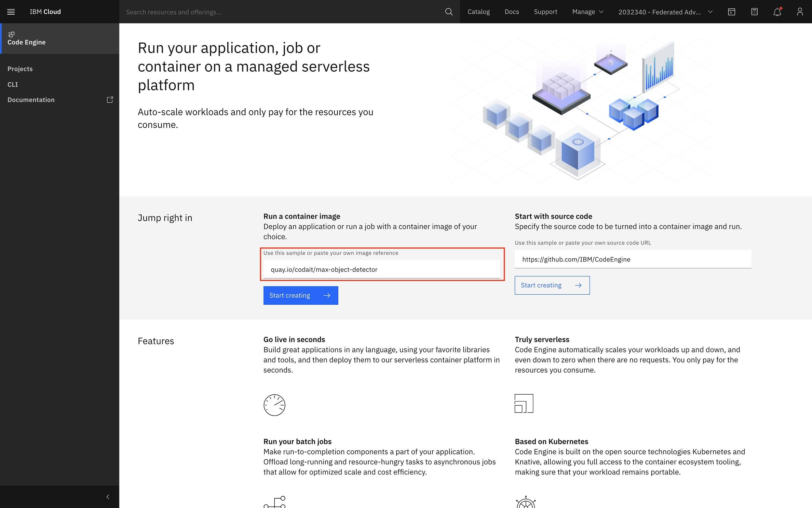
Task: Open the cost estimator calculator icon
Action: pos(754,12)
